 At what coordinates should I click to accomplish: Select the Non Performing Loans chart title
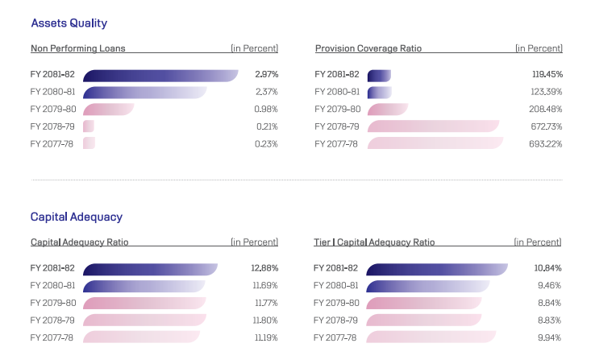coord(77,48)
